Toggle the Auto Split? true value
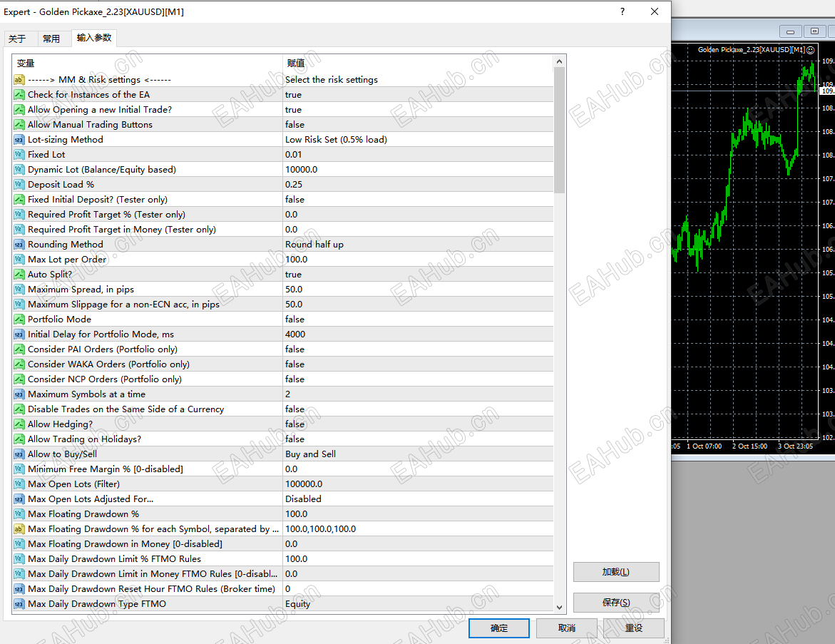Viewport: 835px width, 644px height. pyautogui.click(x=418, y=275)
